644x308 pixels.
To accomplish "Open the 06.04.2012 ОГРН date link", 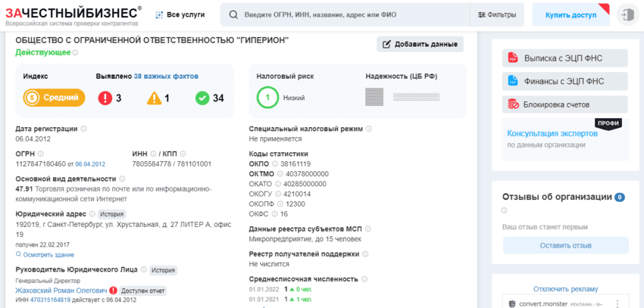I will 90,164.
